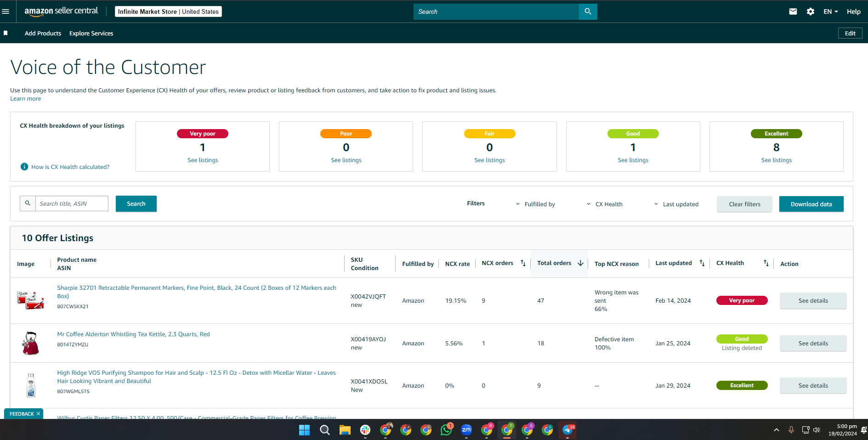Open the Help menu

pos(853,11)
